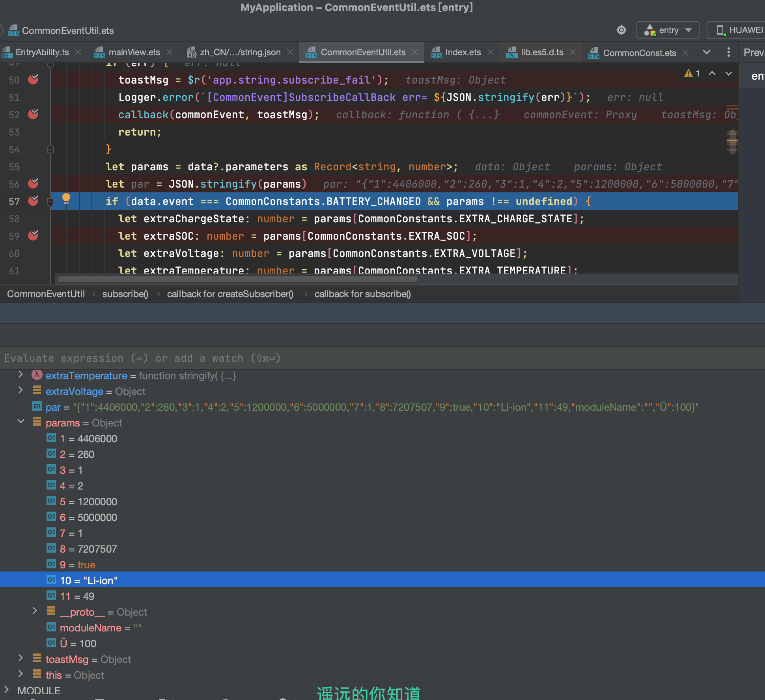The image size is (765, 700).
Task: Toggle breakpoint on line 52
Action: (x=34, y=114)
